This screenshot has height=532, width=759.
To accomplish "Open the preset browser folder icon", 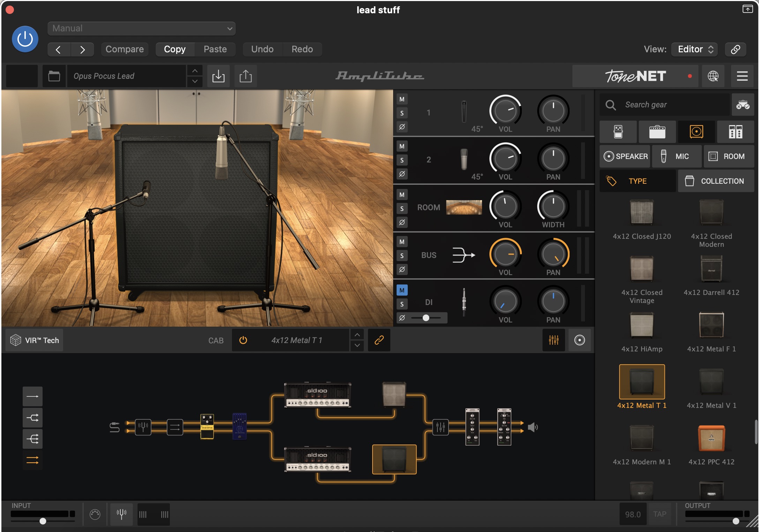I will (x=54, y=76).
